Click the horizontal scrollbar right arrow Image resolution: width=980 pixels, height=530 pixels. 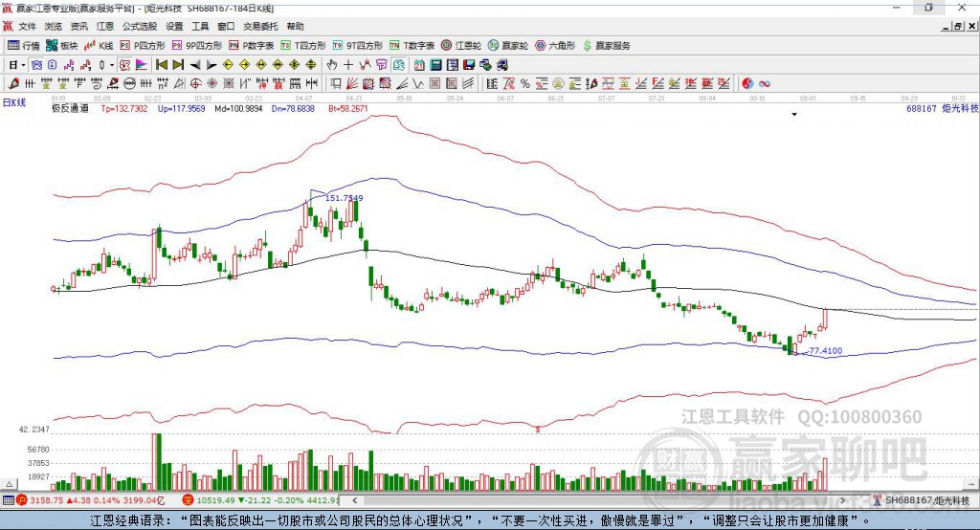843,500
